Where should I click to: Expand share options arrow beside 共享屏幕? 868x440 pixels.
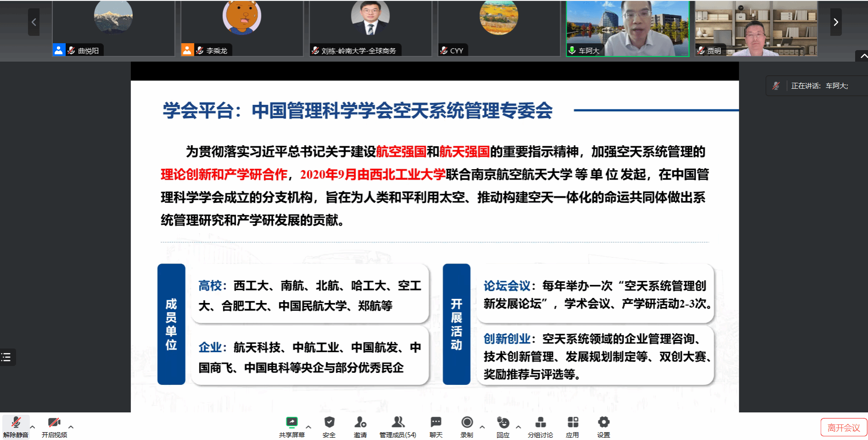[309, 427]
